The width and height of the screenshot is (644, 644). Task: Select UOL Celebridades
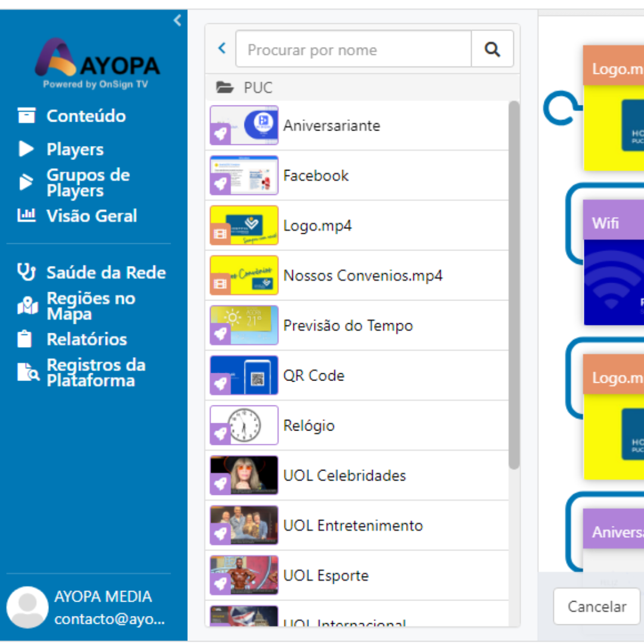357,475
